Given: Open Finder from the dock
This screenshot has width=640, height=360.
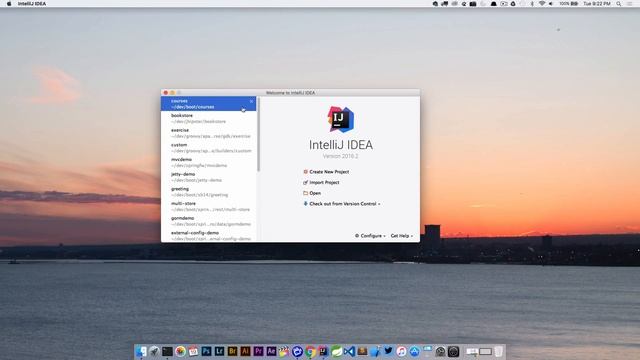Looking at the screenshot, I should pos(141,351).
